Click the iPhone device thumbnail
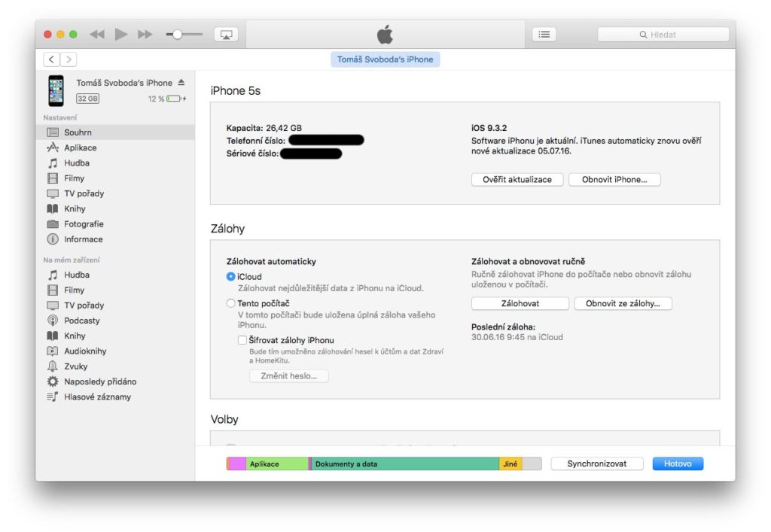The height and width of the screenshot is (532, 771). [56, 91]
